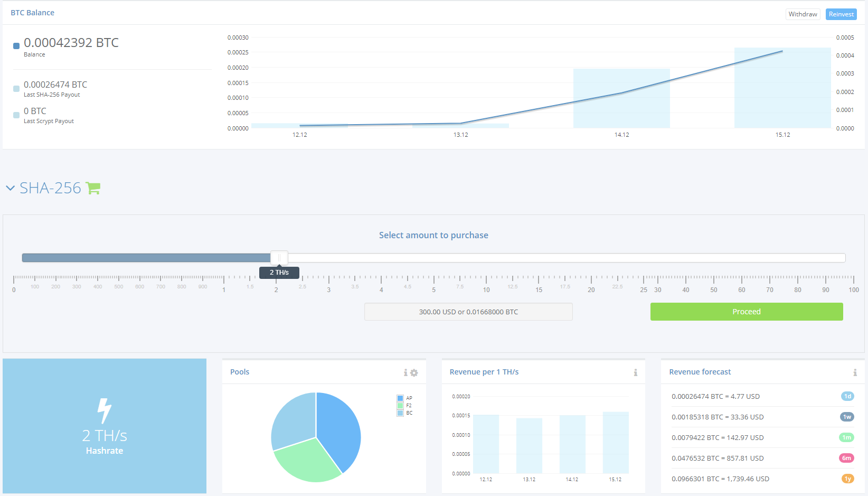Click Revenue forecast info icon
Image resolution: width=868 pixels, height=496 pixels.
point(855,372)
